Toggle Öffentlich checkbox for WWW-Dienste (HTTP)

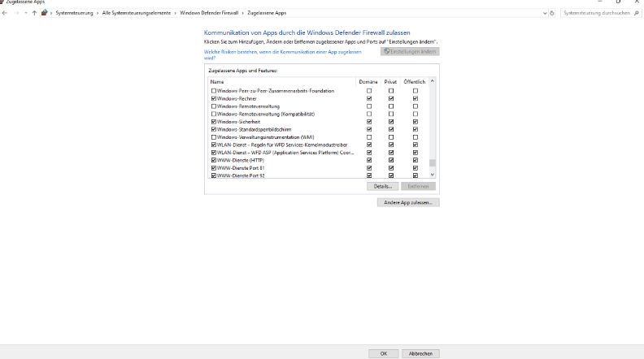[416, 161]
